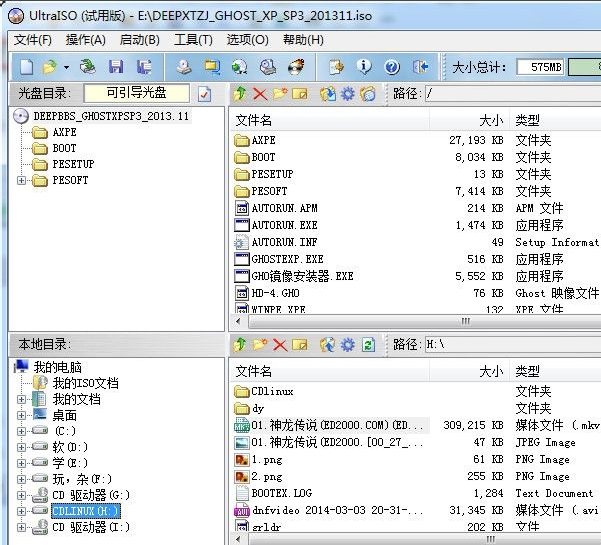Viewport: 601px width, 545px height.
Task: Click the new folder icon in ISO pane
Action: [280, 94]
